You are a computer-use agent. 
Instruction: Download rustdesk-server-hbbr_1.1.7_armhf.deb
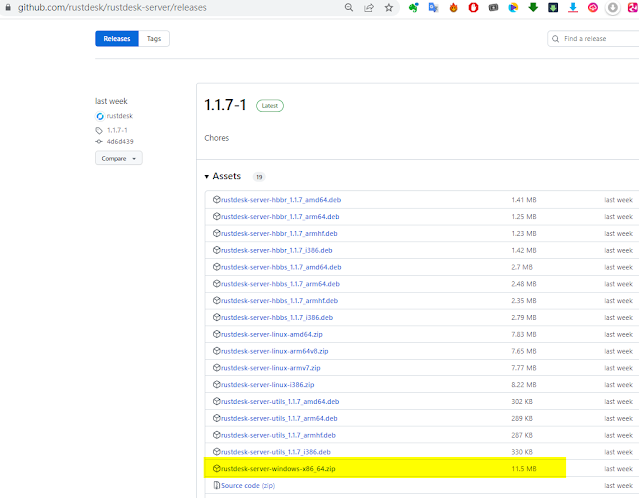pyautogui.click(x=279, y=234)
